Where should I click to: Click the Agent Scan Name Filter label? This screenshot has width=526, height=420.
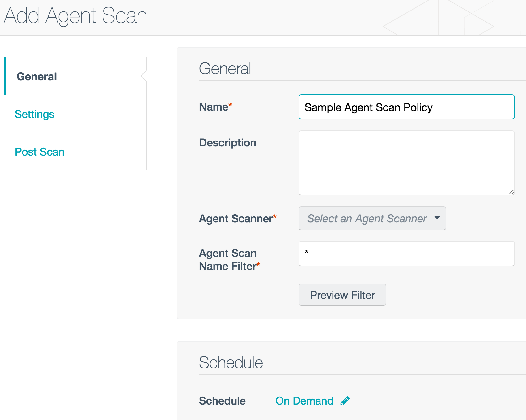[228, 260]
